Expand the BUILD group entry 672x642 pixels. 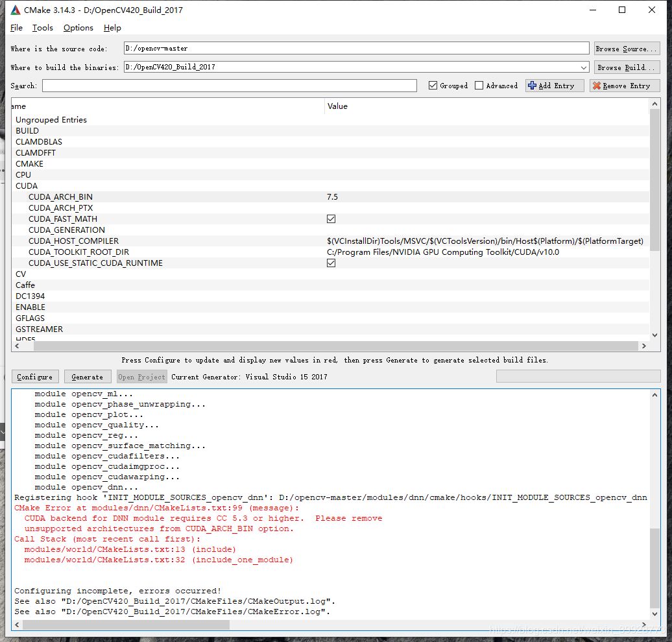pyautogui.click(x=27, y=131)
